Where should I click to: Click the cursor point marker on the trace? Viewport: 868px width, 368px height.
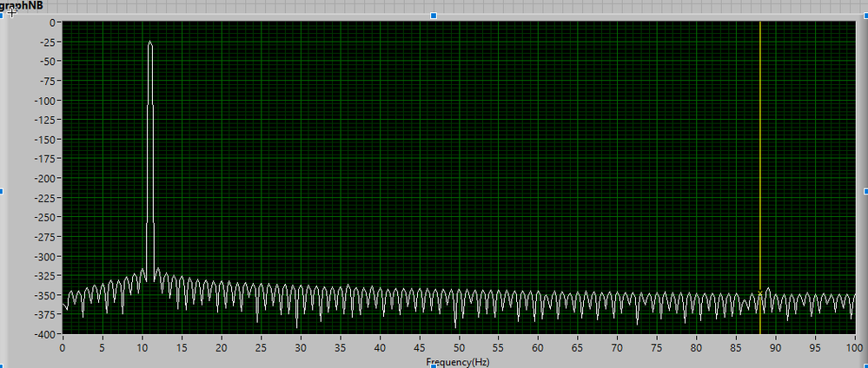pyautogui.click(x=760, y=293)
